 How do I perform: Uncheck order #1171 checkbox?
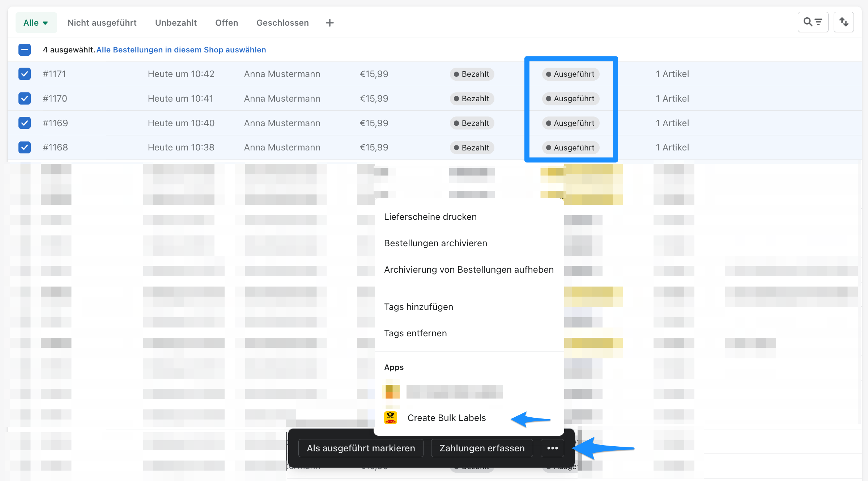(x=25, y=74)
